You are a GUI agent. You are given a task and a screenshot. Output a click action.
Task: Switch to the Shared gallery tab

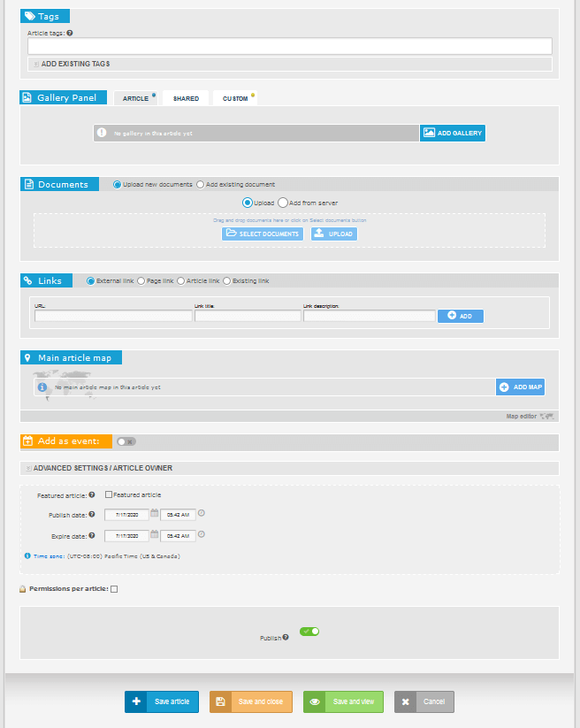click(186, 98)
